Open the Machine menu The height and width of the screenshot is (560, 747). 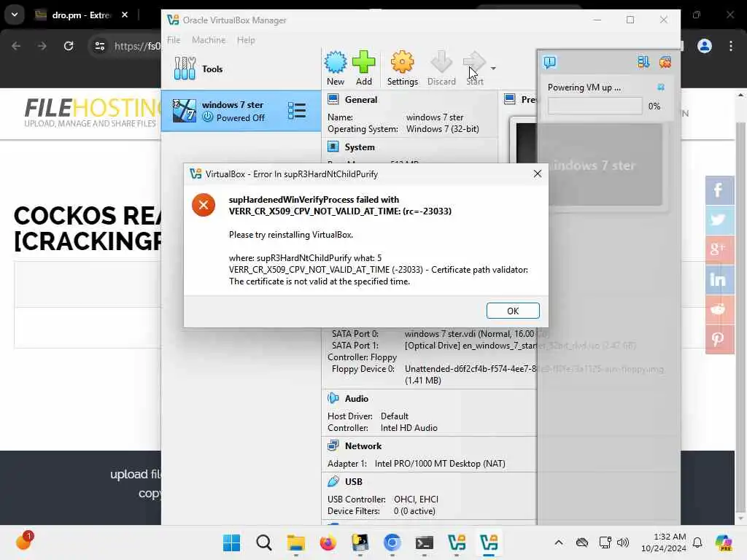coord(209,40)
